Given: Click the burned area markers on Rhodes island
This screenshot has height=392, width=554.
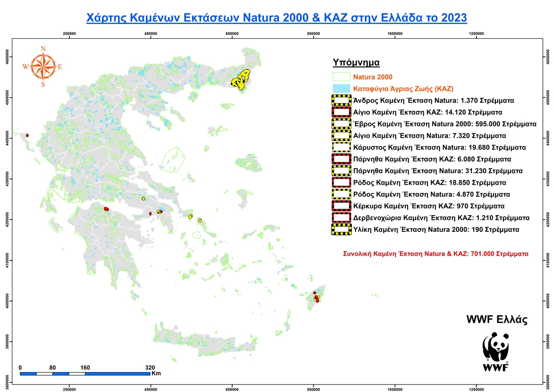Looking at the screenshot, I should pos(316,298).
